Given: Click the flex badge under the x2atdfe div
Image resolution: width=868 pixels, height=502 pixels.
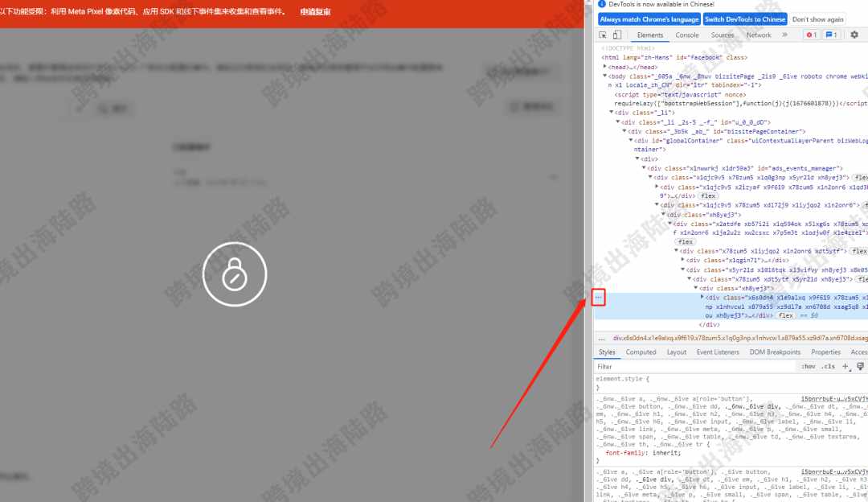Looking at the screenshot, I should [686, 241].
